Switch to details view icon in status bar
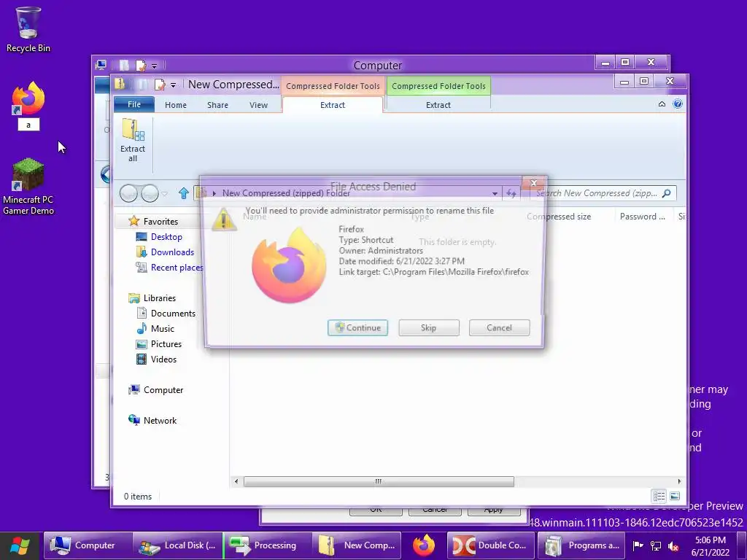 pyautogui.click(x=659, y=496)
